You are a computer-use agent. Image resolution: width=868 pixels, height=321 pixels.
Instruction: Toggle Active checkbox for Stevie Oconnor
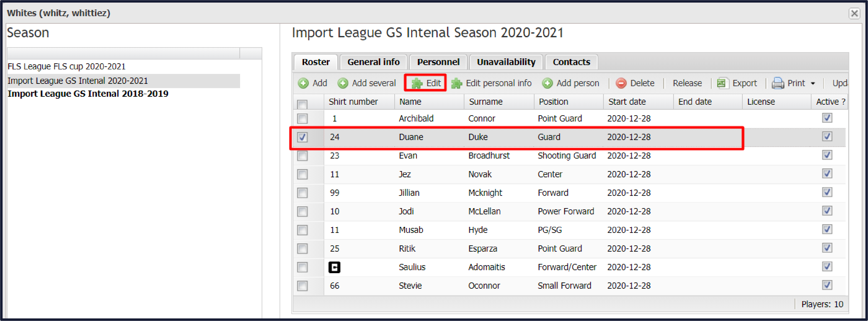coord(827,285)
